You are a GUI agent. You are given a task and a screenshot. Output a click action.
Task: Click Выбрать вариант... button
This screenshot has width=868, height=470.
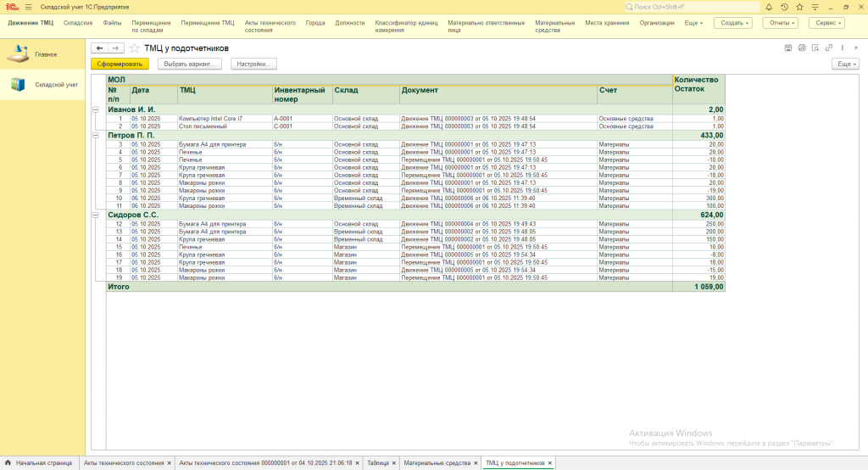pyautogui.click(x=190, y=64)
